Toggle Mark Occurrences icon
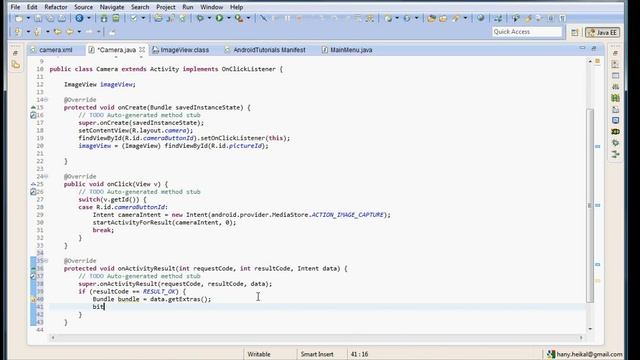 coord(528,18)
